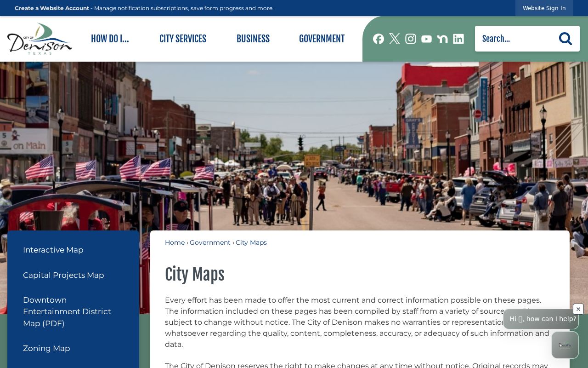Click the City of Denison logo

(x=40, y=39)
